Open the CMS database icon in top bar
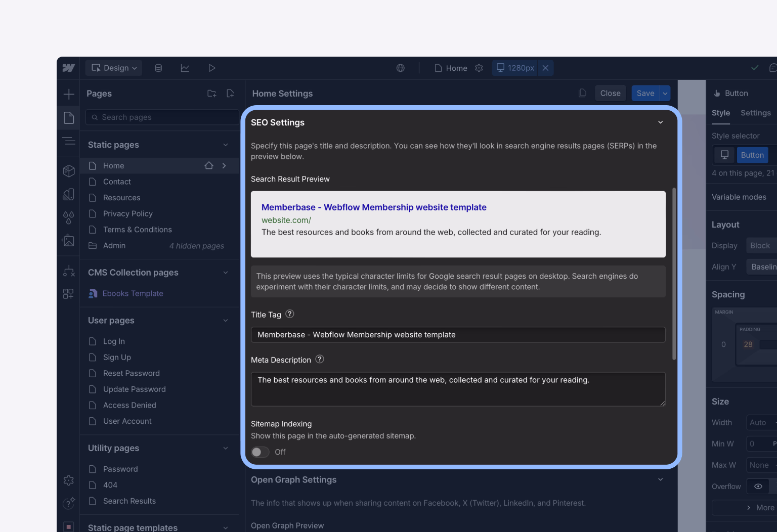The image size is (777, 532). [x=158, y=68]
